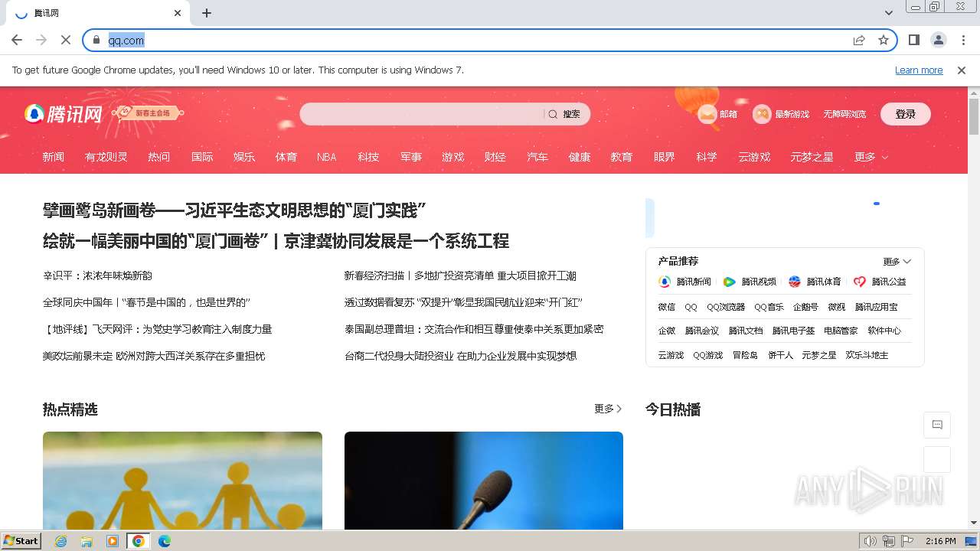Open 无障碍浏览 accessibility link
Viewport: 980px width, 551px height.
(x=844, y=114)
